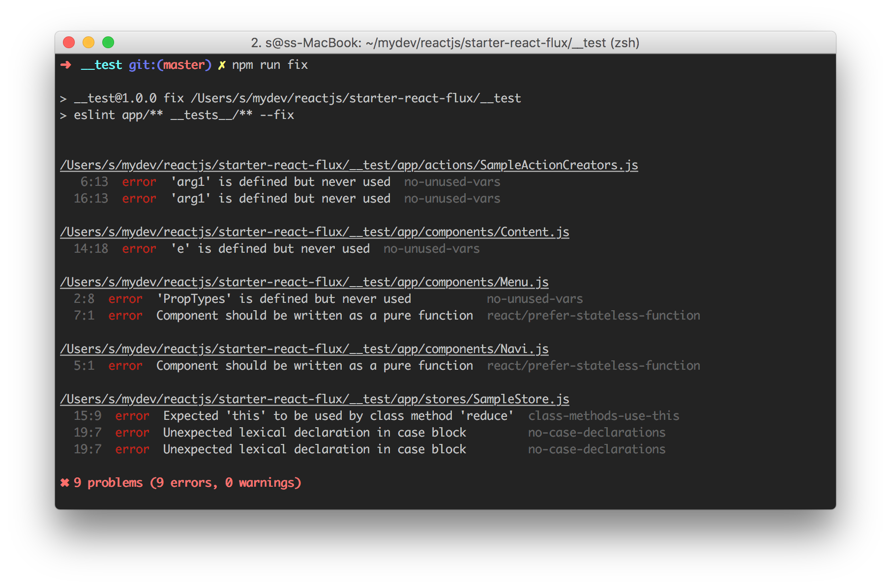This screenshot has width=891, height=588.
Task: Open the SampleStore.js file path link
Action: pyautogui.click(x=315, y=399)
